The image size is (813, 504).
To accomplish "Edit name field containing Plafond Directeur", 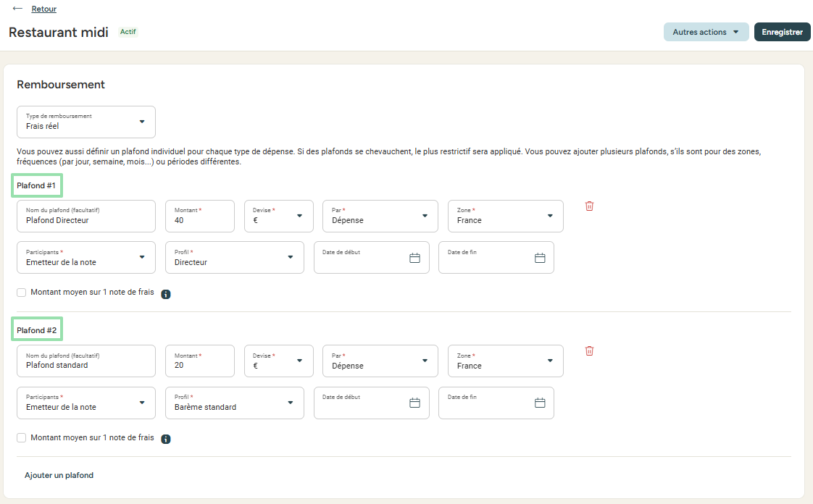I will tap(86, 216).
